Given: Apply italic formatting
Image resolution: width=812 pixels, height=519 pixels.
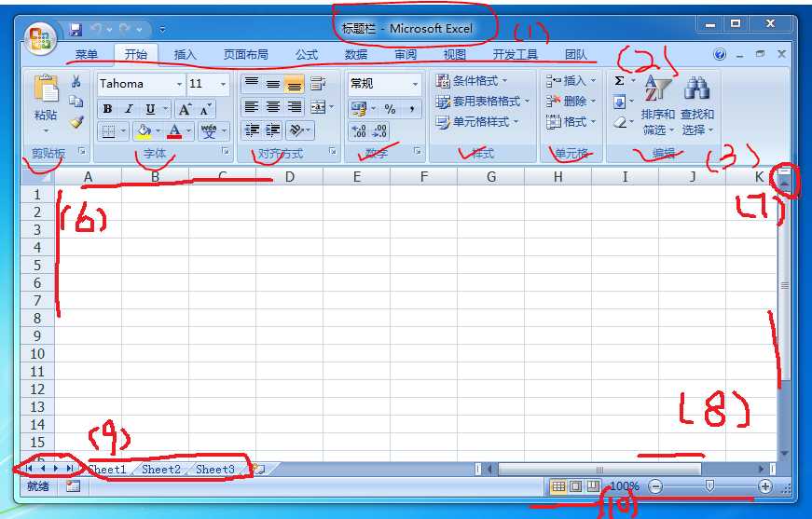Looking at the screenshot, I should coord(129,109).
